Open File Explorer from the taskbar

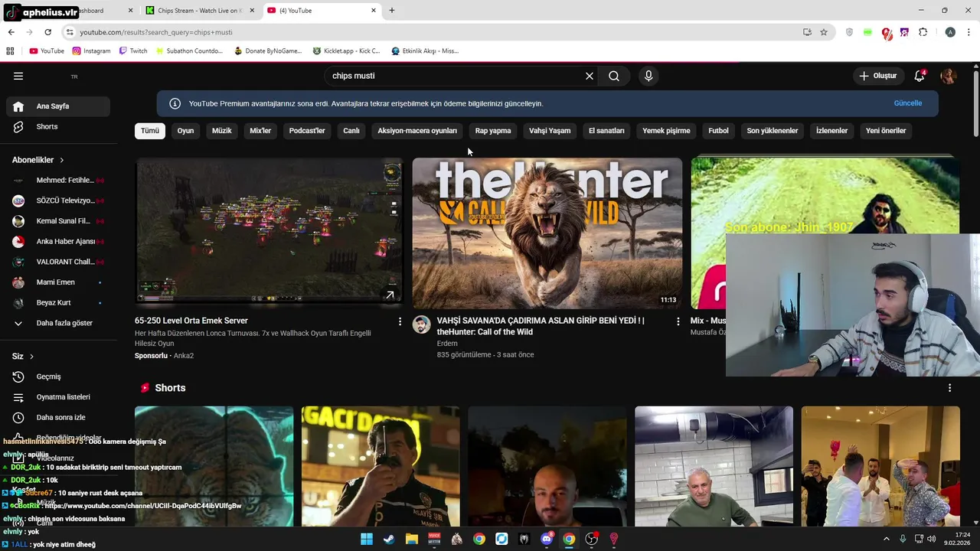coord(411,539)
